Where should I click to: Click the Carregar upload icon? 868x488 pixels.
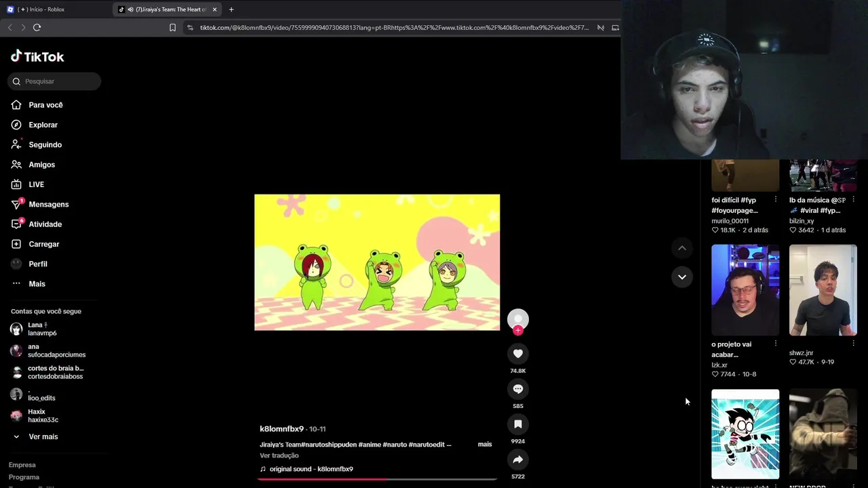(x=16, y=244)
